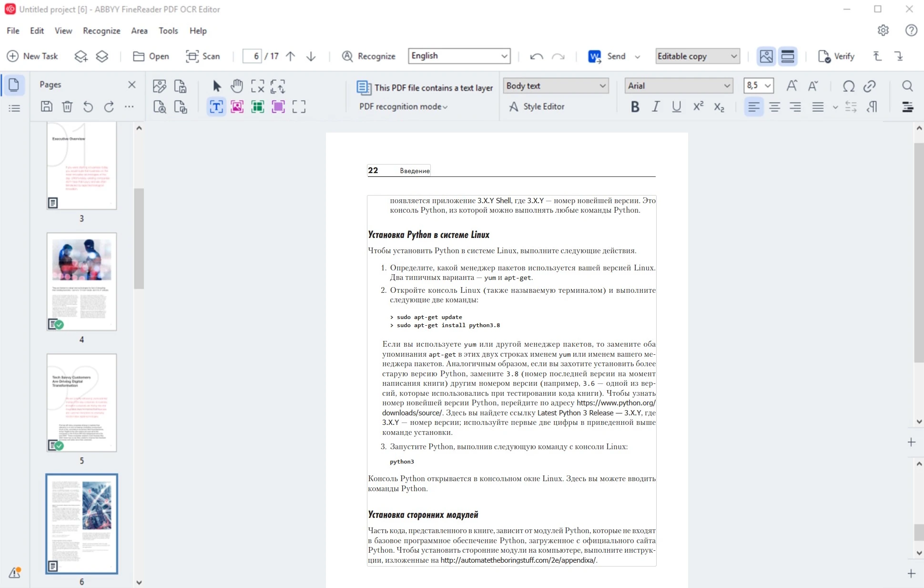924x588 pixels.
Task: Open the Area menu
Action: pos(139,31)
